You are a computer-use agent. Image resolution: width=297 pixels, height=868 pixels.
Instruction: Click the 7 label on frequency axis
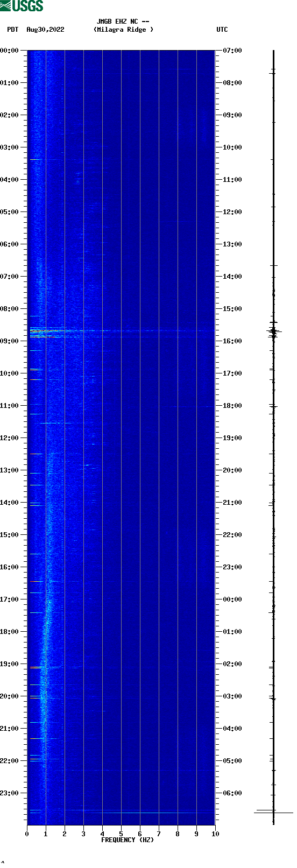pos(159,834)
